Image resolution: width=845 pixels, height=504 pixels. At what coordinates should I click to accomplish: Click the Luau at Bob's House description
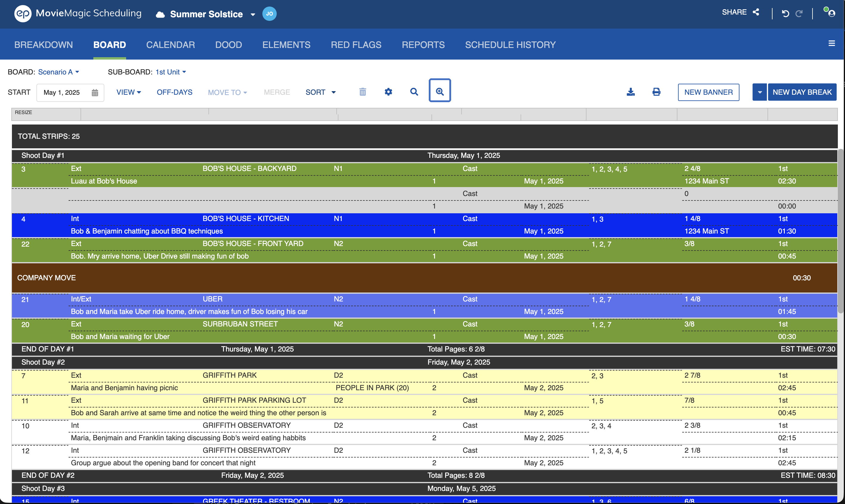(104, 181)
